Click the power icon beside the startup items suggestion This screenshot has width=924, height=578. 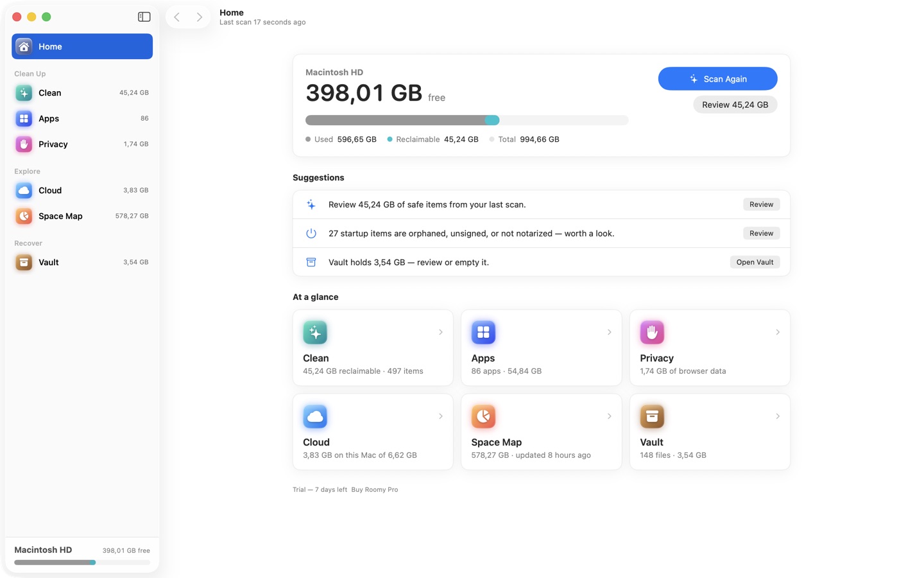(x=311, y=233)
